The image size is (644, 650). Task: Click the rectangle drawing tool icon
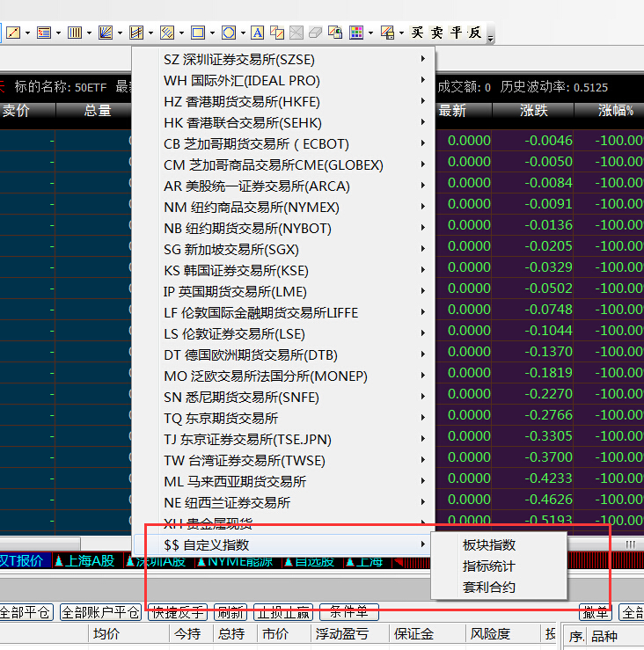(x=198, y=33)
